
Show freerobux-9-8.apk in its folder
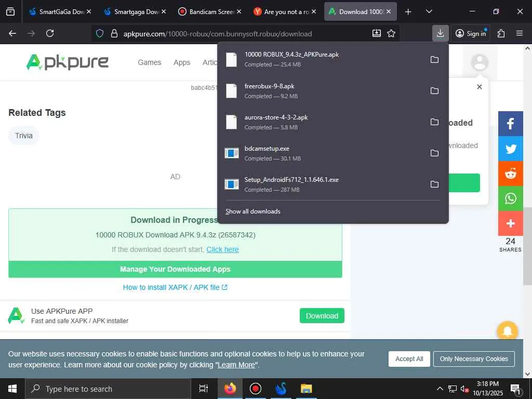pyautogui.click(x=434, y=90)
